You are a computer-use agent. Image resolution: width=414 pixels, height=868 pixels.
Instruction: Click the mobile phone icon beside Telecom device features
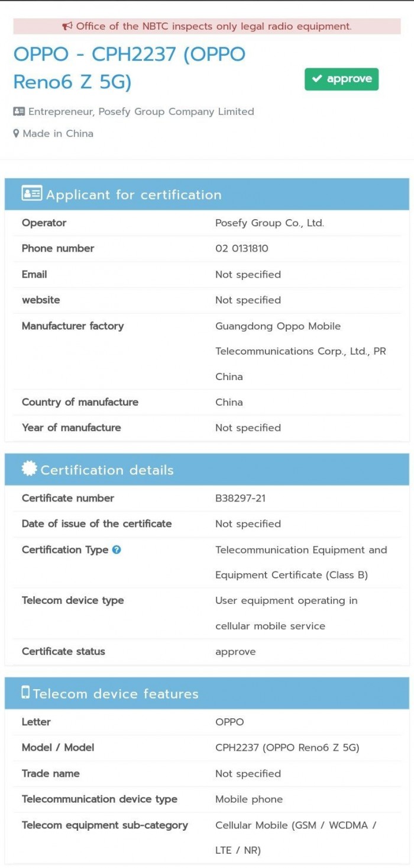[x=25, y=692]
